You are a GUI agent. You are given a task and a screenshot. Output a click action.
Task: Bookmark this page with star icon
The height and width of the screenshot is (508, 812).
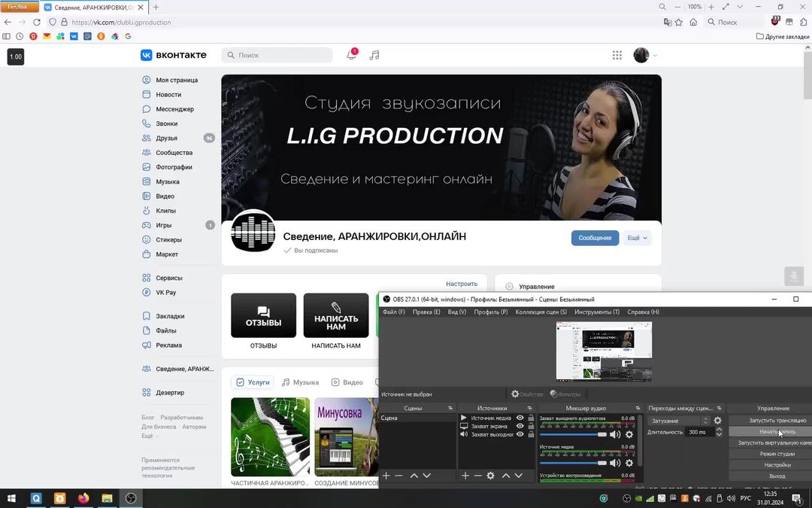pos(679,23)
